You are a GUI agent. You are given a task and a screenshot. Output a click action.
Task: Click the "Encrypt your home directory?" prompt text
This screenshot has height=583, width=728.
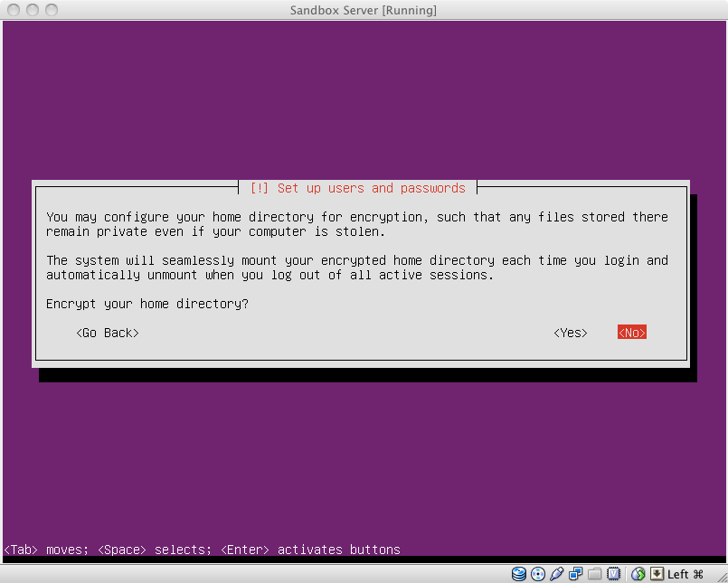pyautogui.click(x=147, y=304)
